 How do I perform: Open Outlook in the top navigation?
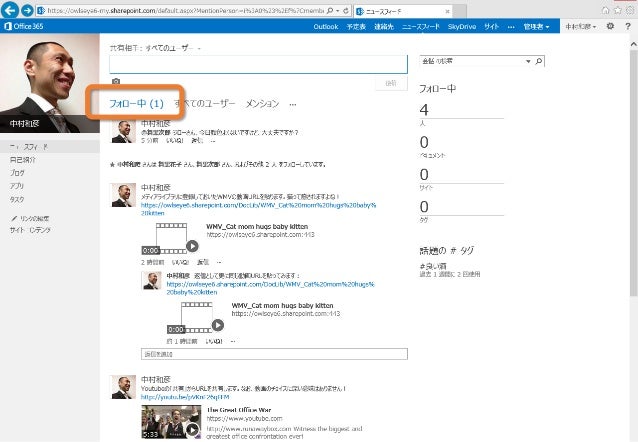point(326,27)
